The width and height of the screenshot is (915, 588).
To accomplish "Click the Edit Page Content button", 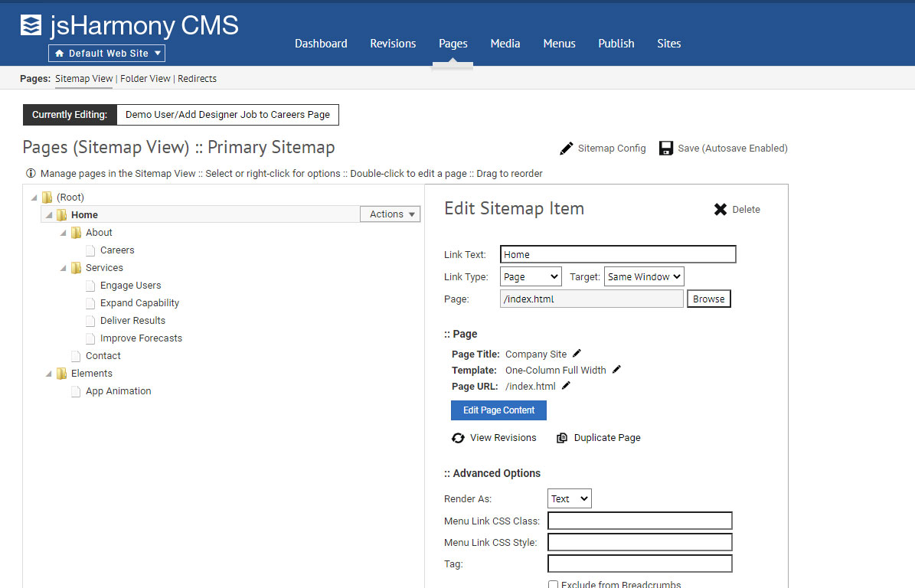I will pyautogui.click(x=498, y=410).
